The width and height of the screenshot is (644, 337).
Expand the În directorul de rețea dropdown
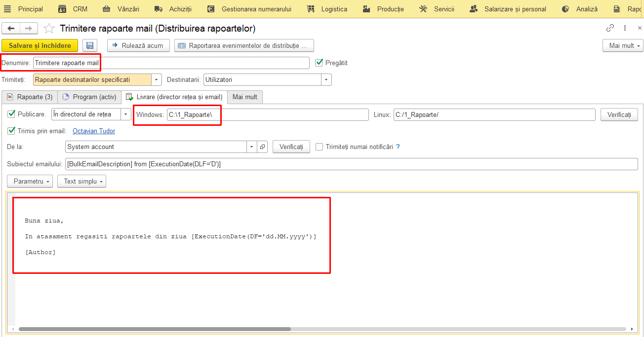(126, 114)
